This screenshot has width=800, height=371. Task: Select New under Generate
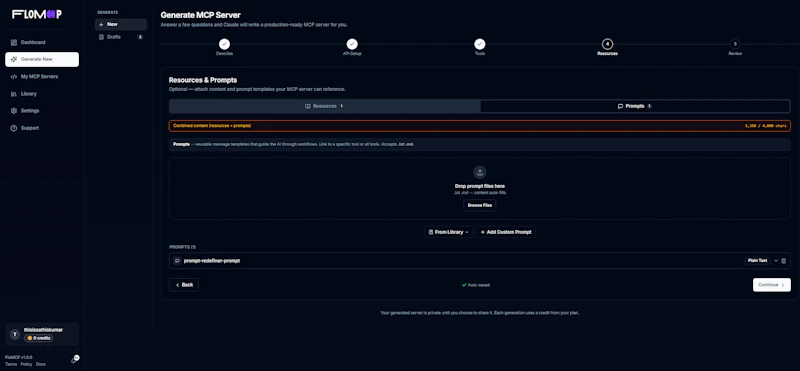click(x=121, y=24)
